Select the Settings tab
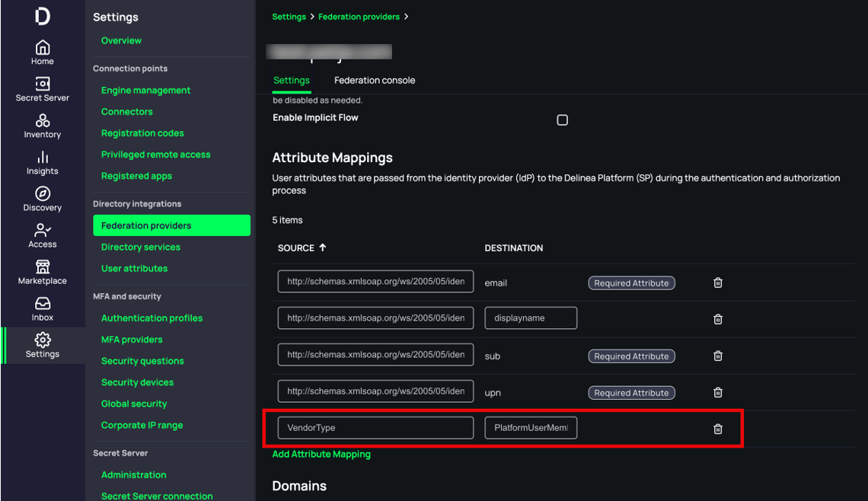This screenshot has height=501, width=868. (x=291, y=80)
